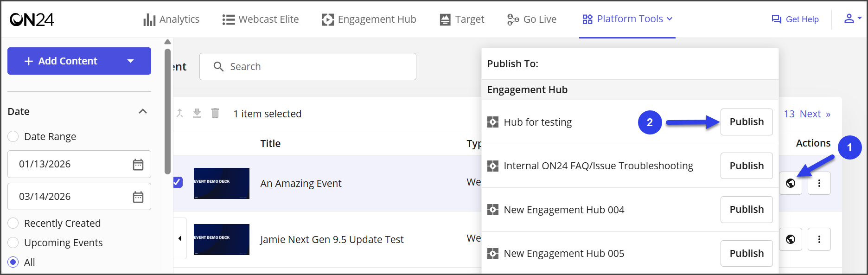The image size is (868, 275).
Task: Click the Engagement Hub play icon
Action: click(328, 19)
